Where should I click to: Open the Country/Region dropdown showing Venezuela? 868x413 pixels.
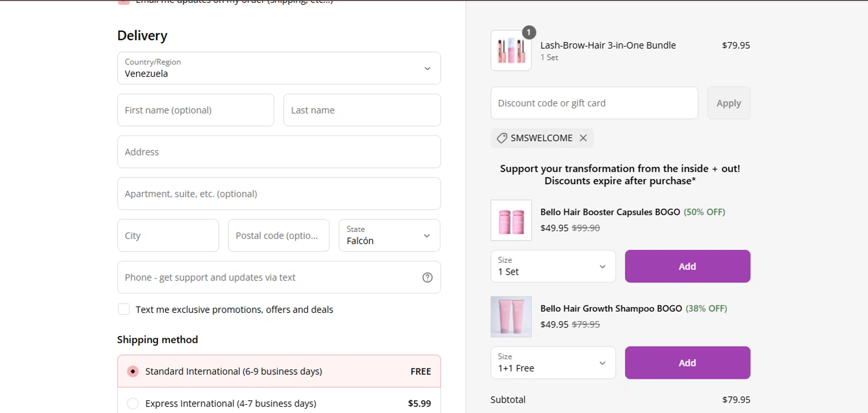point(279,68)
